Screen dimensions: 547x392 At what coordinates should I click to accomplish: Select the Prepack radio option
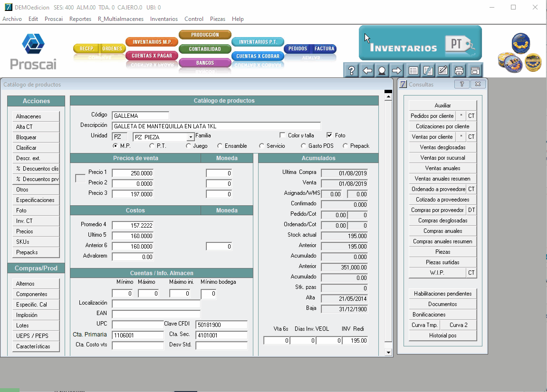[345, 146]
